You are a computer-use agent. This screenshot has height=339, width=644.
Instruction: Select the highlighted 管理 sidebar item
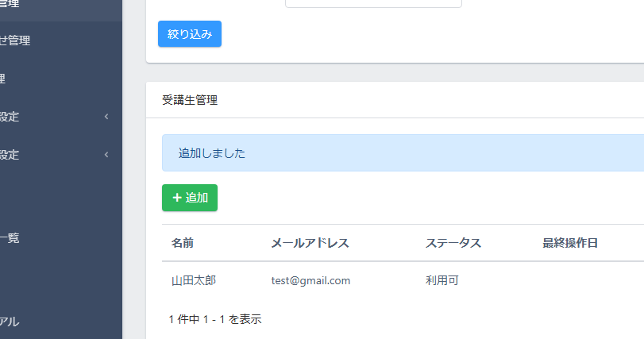coord(11,5)
